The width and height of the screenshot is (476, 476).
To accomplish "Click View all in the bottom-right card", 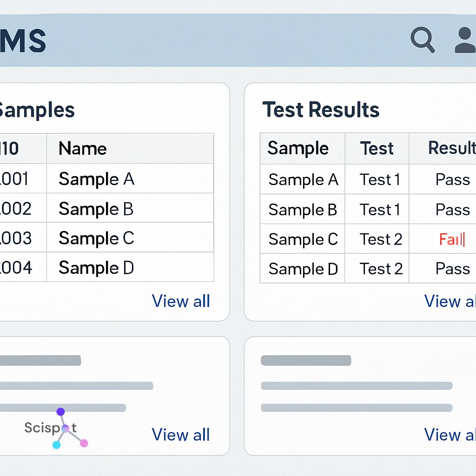I will [x=449, y=435].
